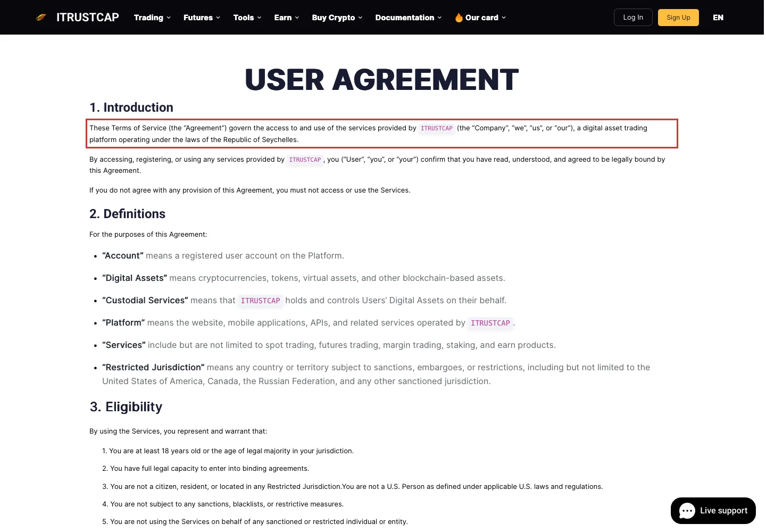Click the "Restricted Jurisdiction" definition term
This screenshot has width=766, height=532.
[153, 368]
